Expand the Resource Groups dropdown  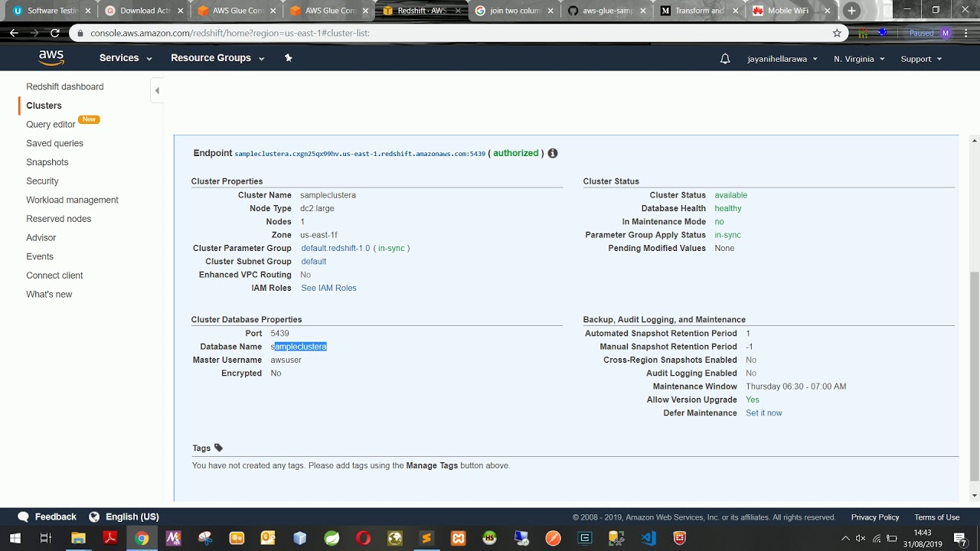[217, 58]
